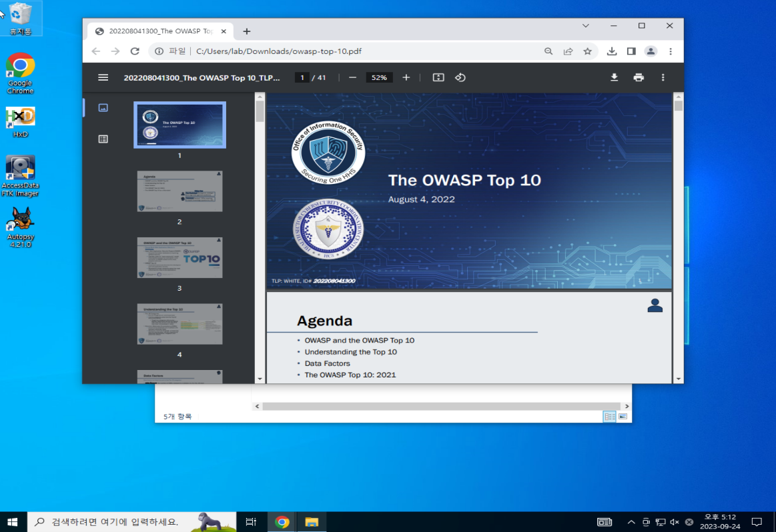The image size is (776, 532).
Task: Open Google Chrome desktop shortcut
Action: 20,73
